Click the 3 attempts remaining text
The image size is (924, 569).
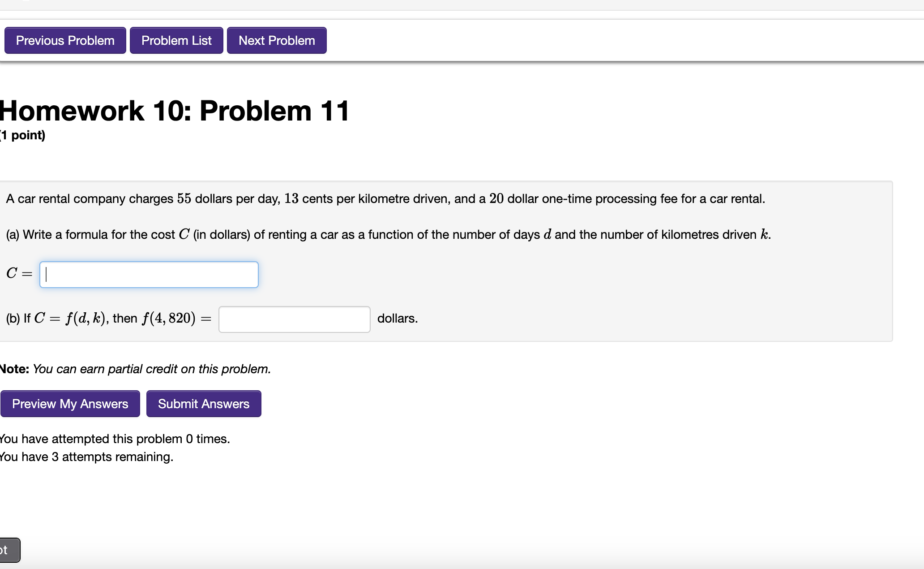[86, 457]
